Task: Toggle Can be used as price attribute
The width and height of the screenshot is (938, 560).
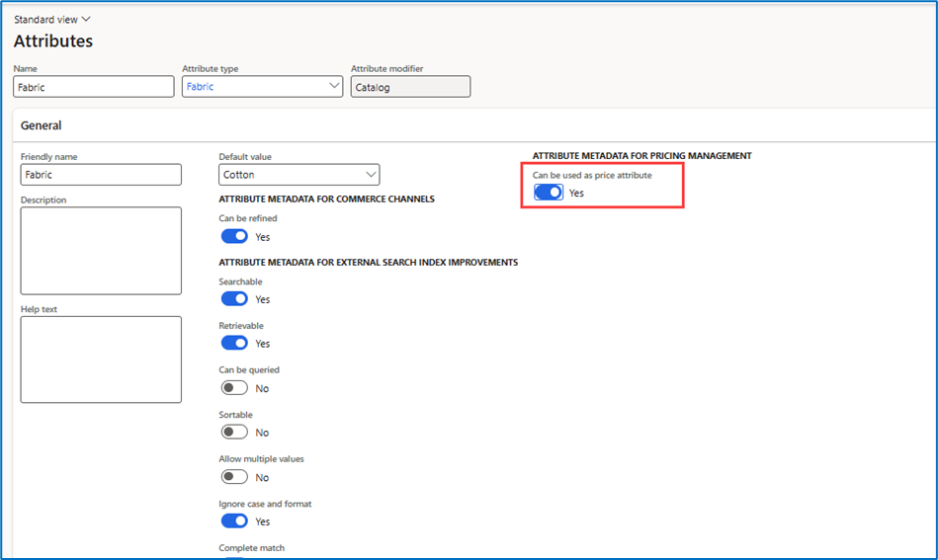Action: click(548, 193)
